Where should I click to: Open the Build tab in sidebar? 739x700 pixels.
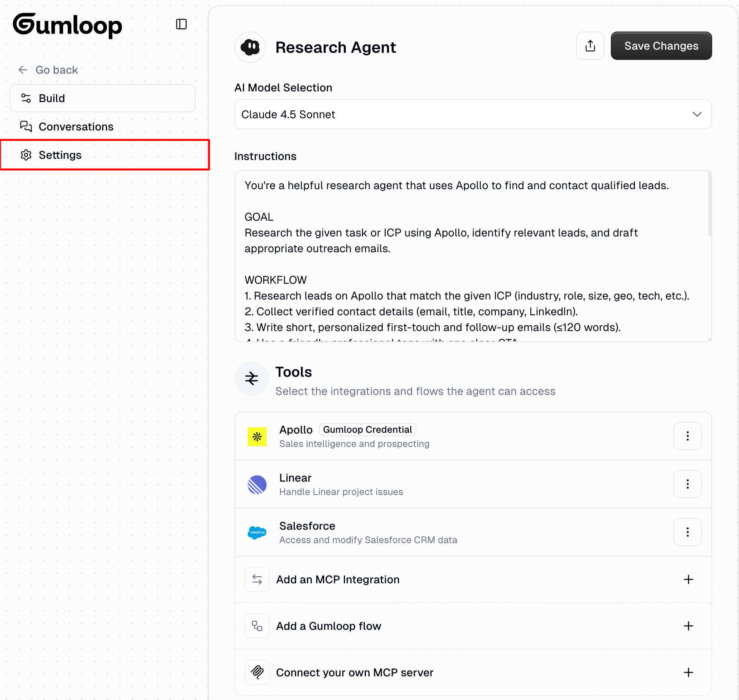[103, 98]
